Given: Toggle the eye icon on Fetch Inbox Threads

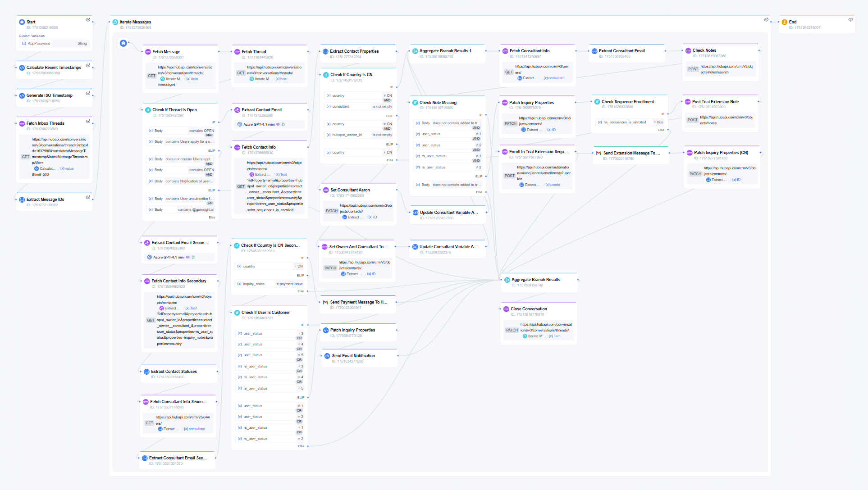Looking at the screenshot, I should point(88,121).
